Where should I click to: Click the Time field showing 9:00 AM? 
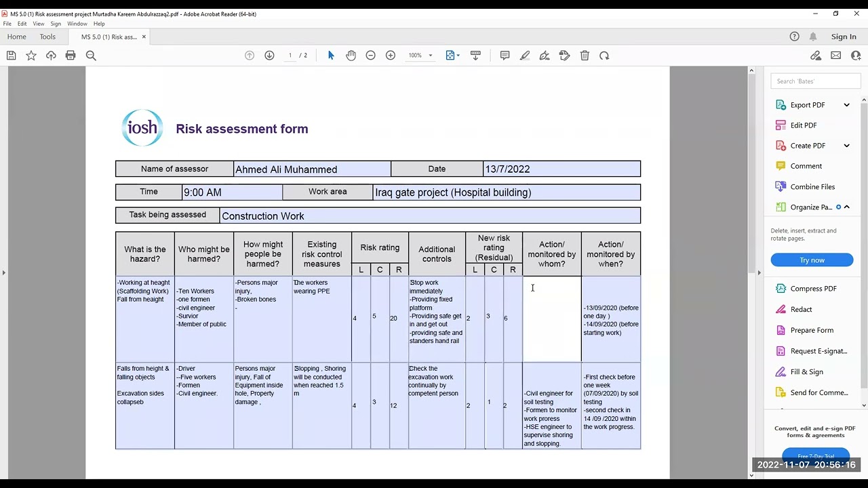click(233, 192)
